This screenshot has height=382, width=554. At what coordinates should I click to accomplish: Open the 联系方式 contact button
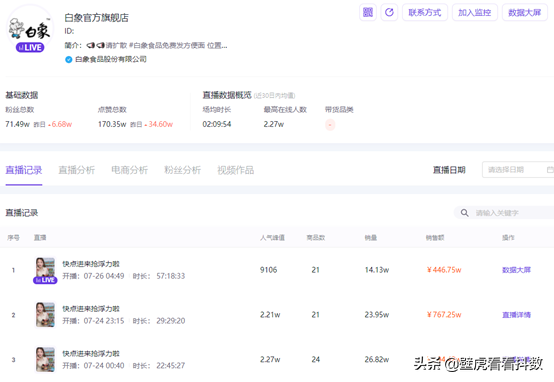[425, 12]
